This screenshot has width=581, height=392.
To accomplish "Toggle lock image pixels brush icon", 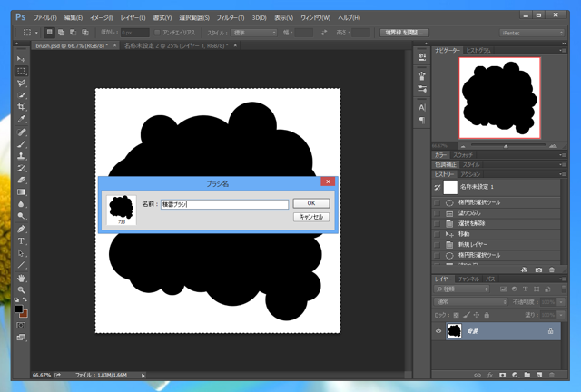I will click(467, 315).
